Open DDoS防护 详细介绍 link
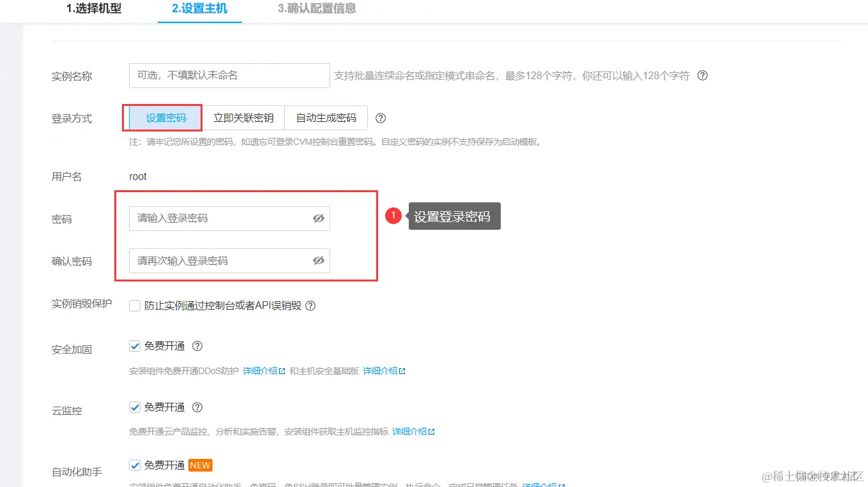868x487 pixels. tap(260, 371)
